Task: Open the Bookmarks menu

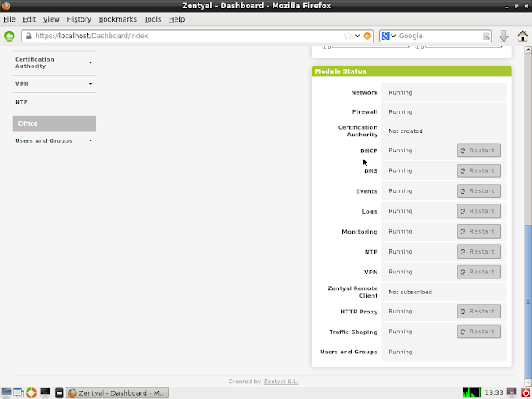Action: point(118,19)
